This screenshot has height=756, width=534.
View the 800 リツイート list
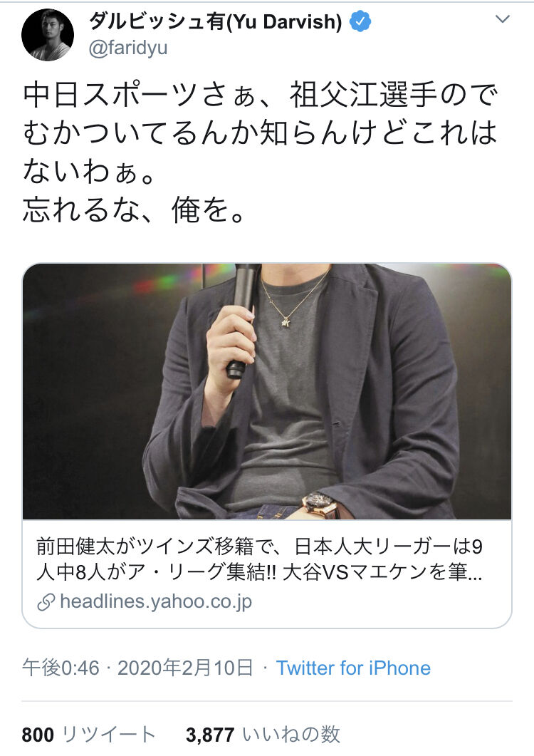click(88, 735)
